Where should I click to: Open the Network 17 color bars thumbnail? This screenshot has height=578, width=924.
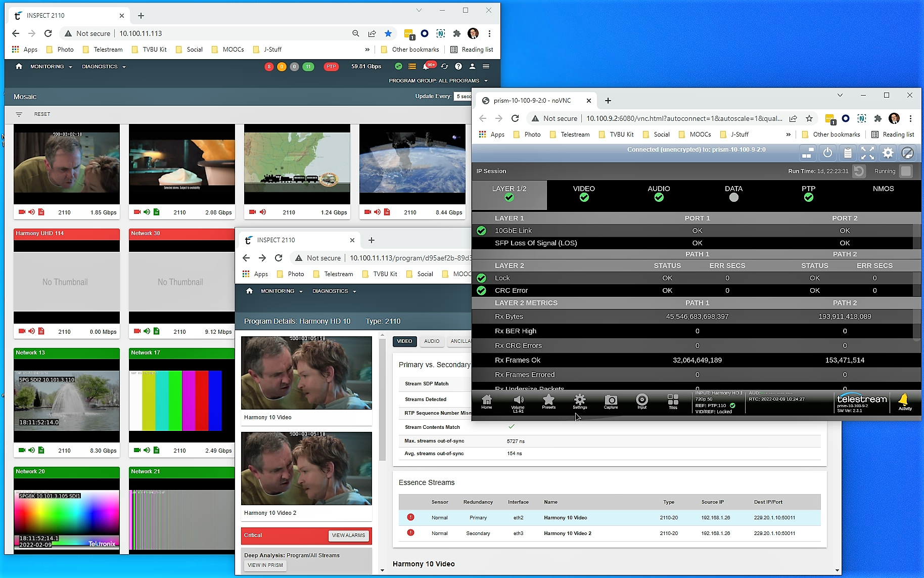tap(181, 401)
